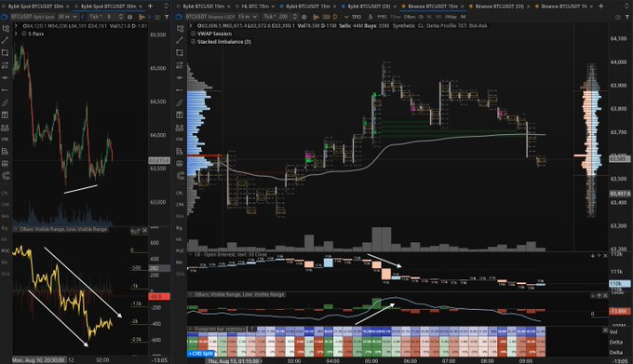
Task: Switch to the Bybit BTCUSD 15m tab
Action: click(203, 7)
